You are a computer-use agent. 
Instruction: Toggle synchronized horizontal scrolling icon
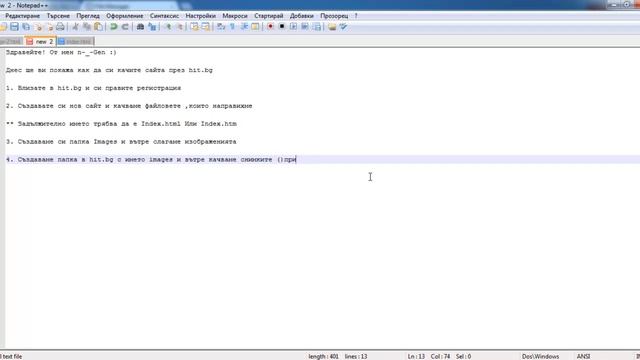[x=206, y=27]
